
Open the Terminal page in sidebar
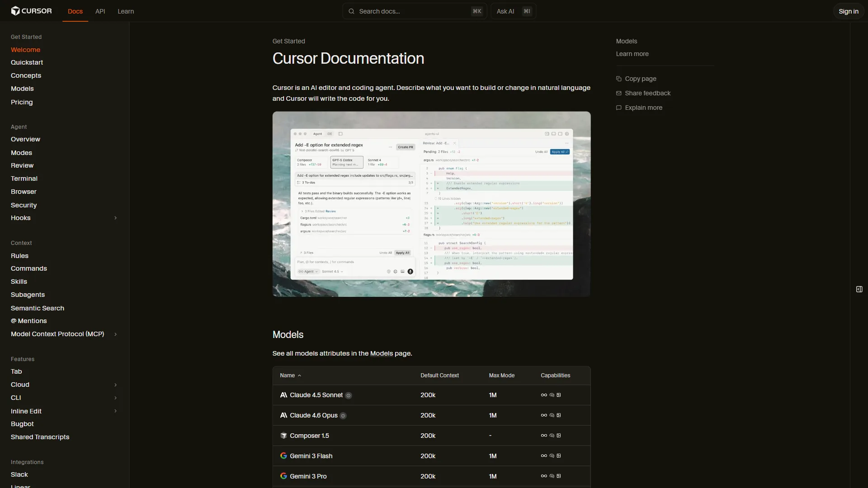tap(24, 178)
